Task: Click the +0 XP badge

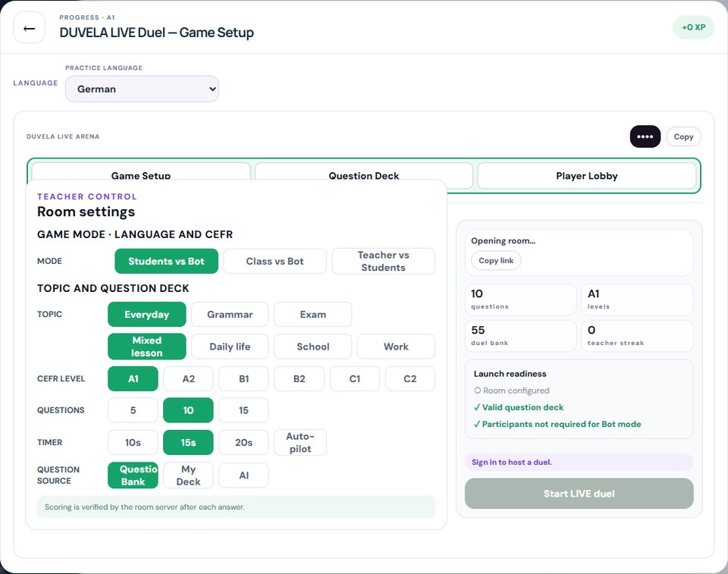Action: tap(694, 27)
